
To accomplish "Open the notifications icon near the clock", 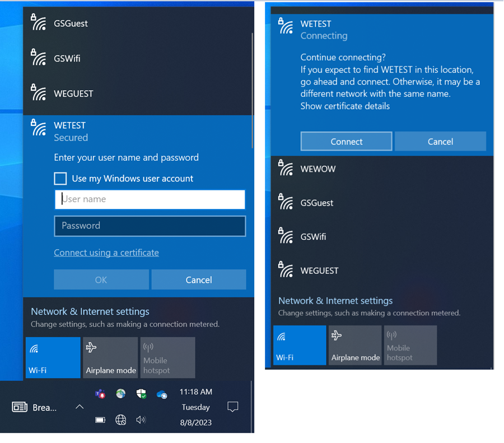I will (x=233, y=407).
